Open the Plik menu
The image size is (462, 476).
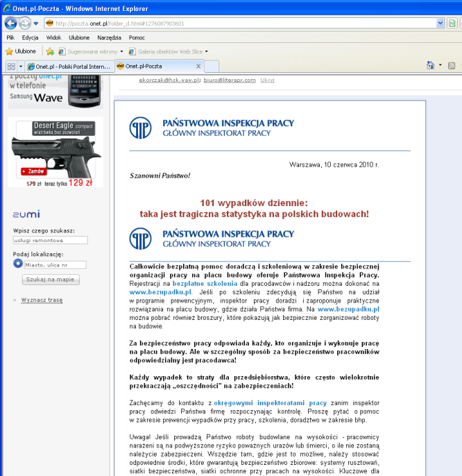10,37
